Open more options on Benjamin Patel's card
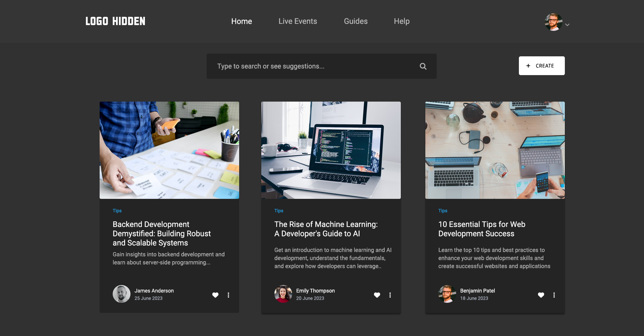The width and height of the screenshot is (644, 336). 554,295
